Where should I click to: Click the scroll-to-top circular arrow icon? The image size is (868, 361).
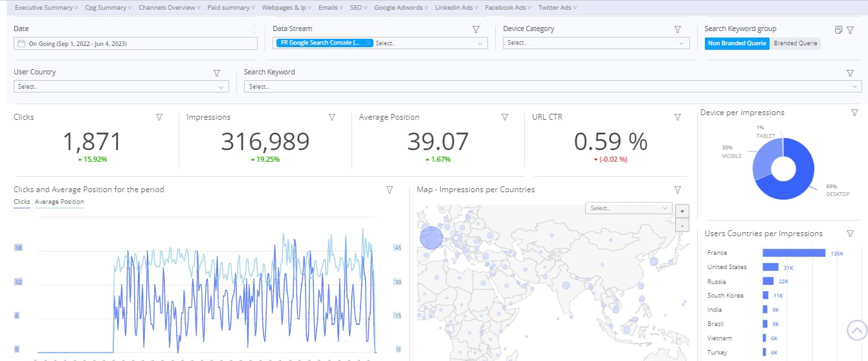coord(857,330)
